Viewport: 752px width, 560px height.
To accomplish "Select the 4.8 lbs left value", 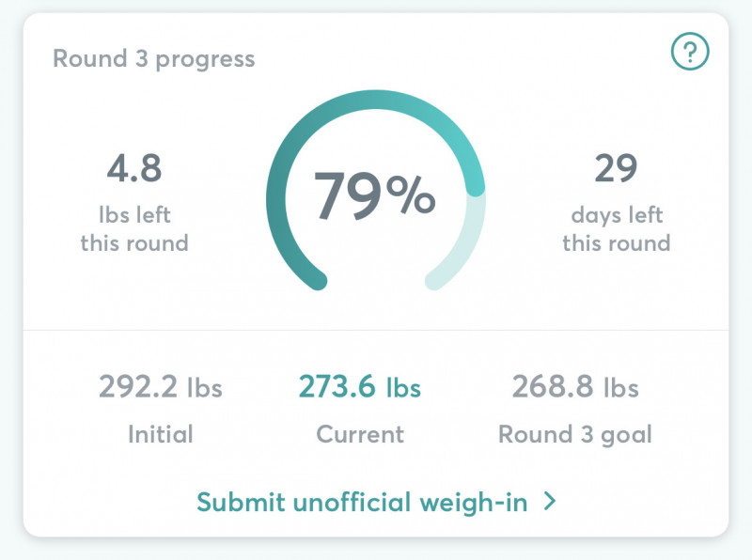I will click(x=134, y=168).
